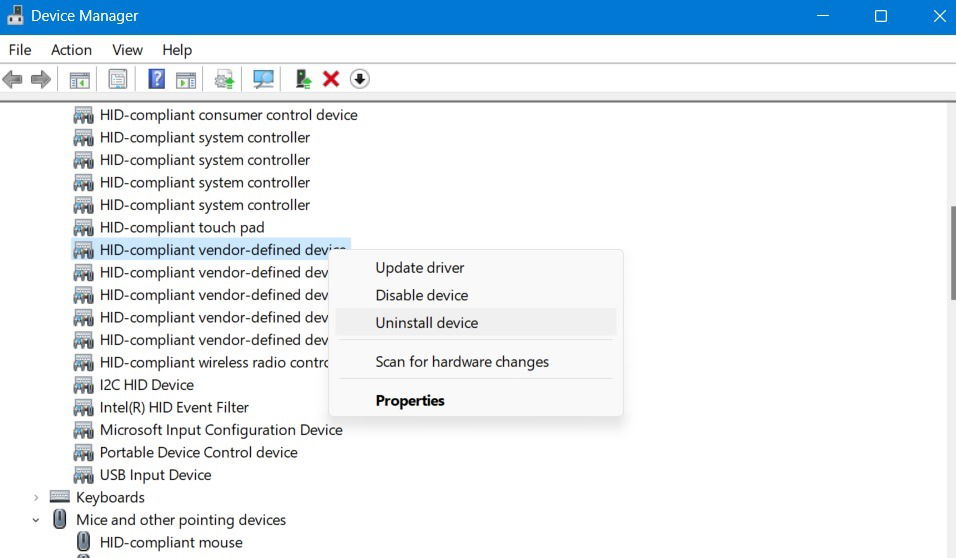
Task: Click icon beside I2C HID Device
Action: [84, 385]
